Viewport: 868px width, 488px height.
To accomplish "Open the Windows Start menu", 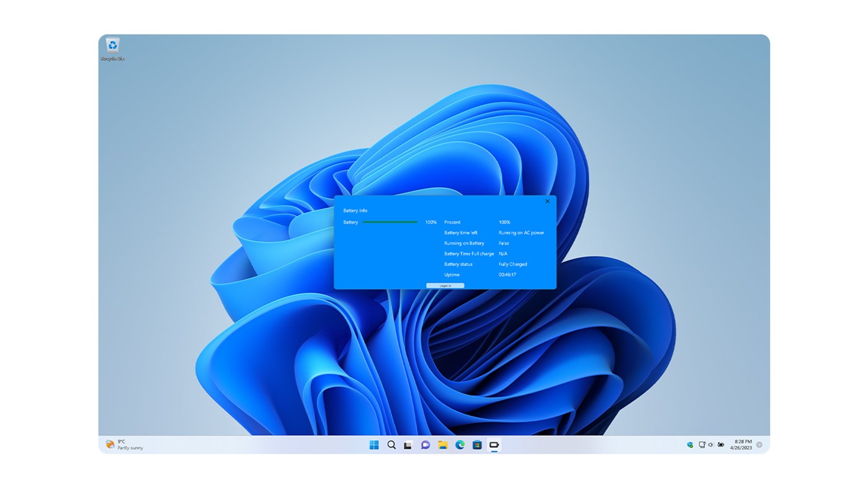I will click(374, 445).
